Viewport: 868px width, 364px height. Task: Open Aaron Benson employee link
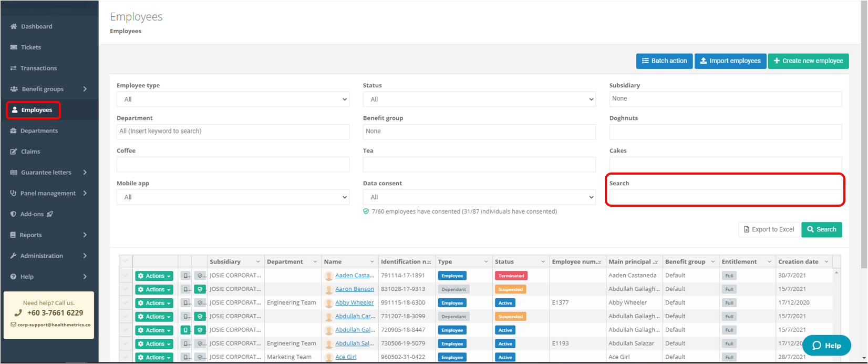point(355,289)
